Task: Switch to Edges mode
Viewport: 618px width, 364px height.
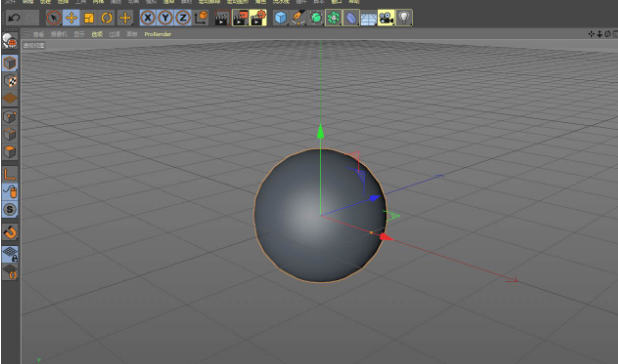Action: (9, 134)
